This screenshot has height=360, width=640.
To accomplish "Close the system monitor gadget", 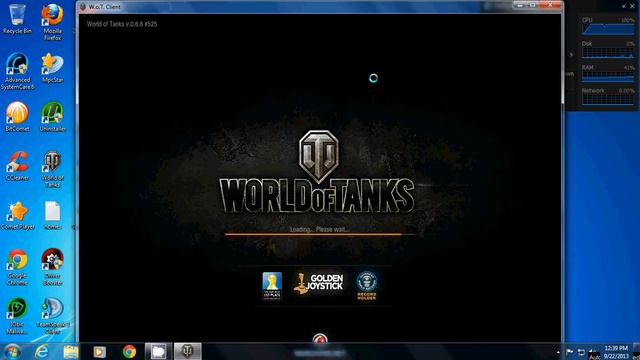I will click(x=632, y=6).
